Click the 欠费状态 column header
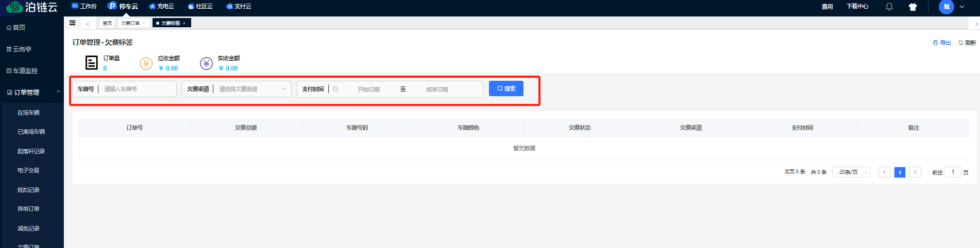The height and width of the screenshot is (248, 980). pyautogui.click(x=580, y=128)
